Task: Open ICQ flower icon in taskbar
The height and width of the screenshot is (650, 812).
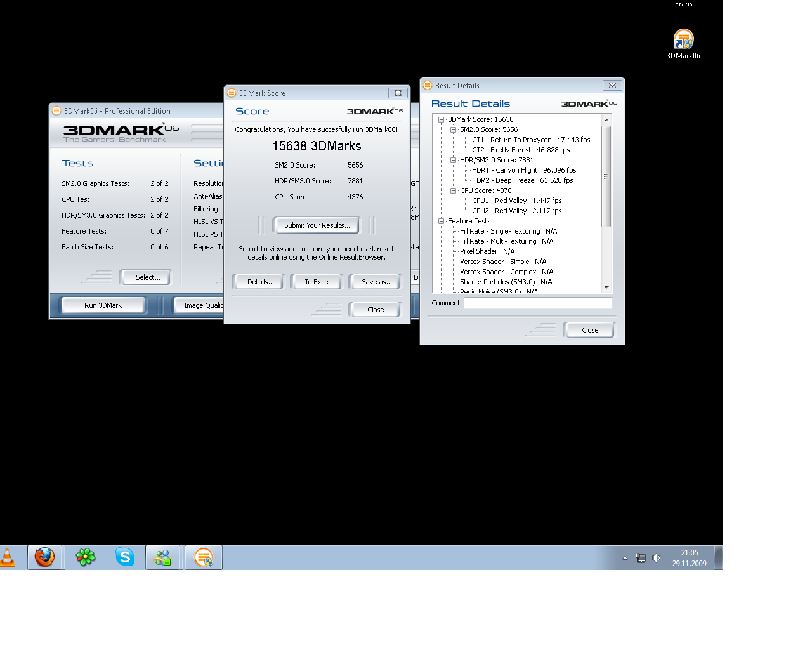Action: coord(85,557)
